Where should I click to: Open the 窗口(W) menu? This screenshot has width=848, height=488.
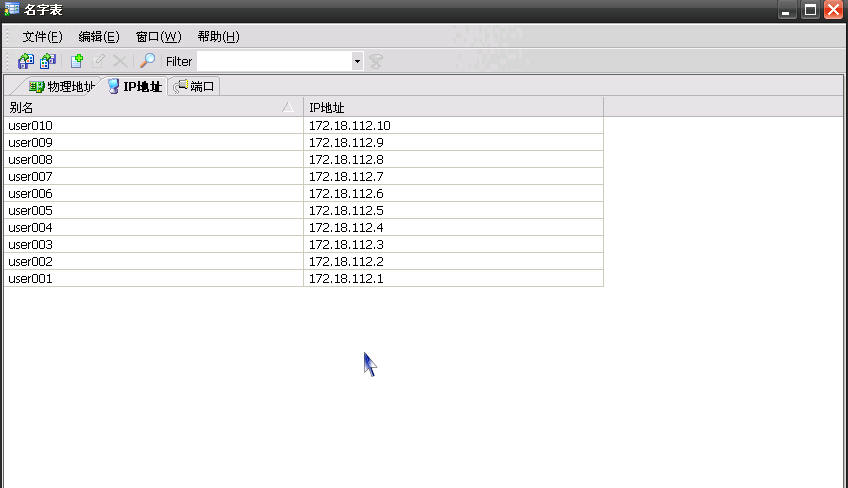[158, 37]
